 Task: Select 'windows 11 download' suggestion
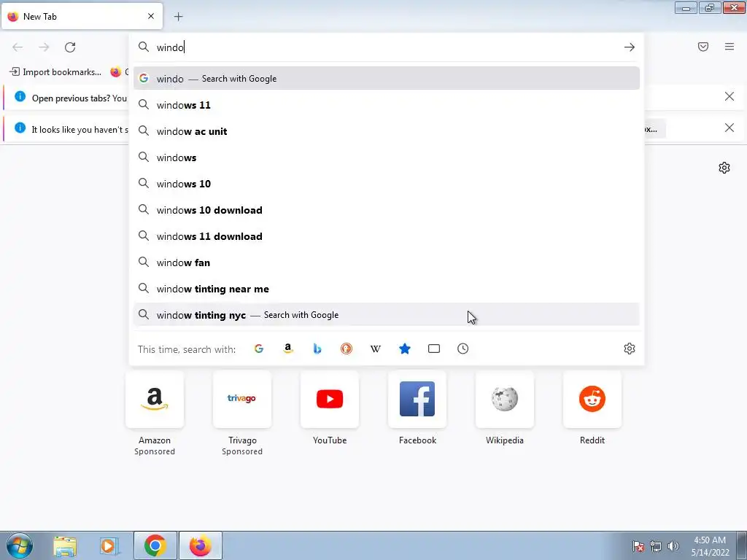coord(387,236)
